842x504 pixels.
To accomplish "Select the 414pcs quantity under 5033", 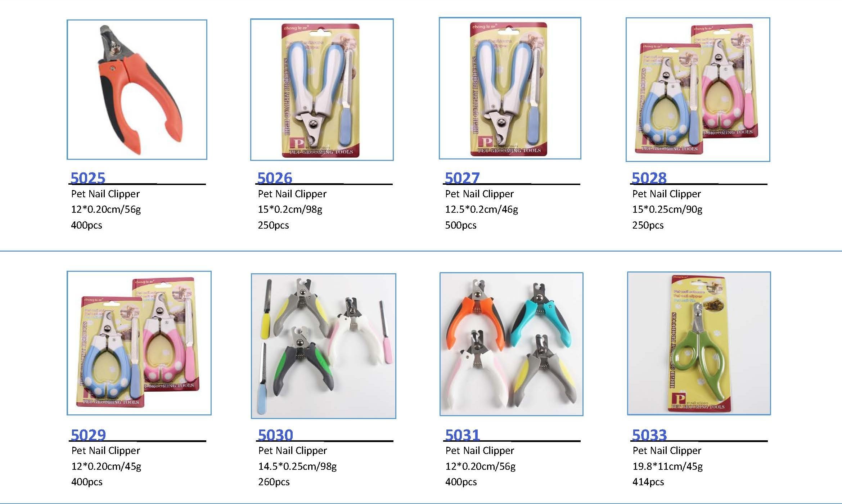I will [648, 482].
